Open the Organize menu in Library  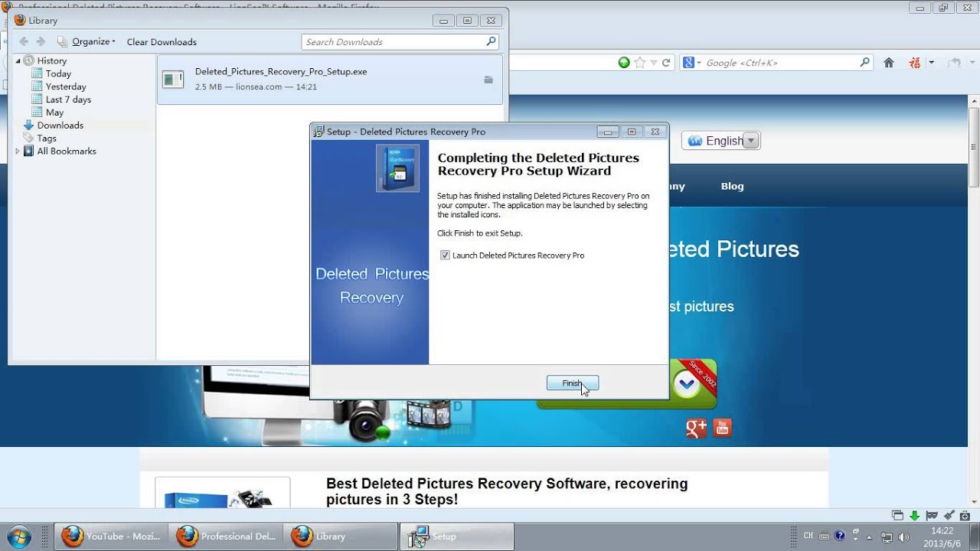pyautogui.click(x=87, y=41)
